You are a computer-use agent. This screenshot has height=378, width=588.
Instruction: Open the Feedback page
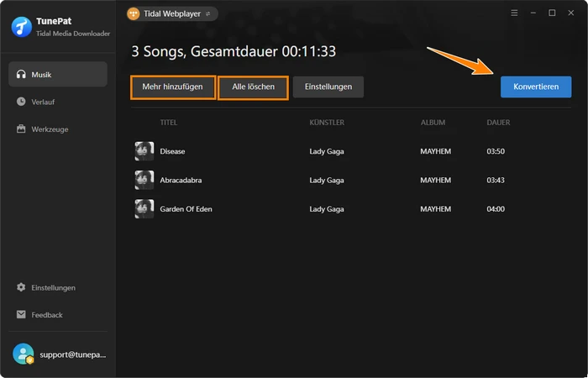click(x=58, y=315)
